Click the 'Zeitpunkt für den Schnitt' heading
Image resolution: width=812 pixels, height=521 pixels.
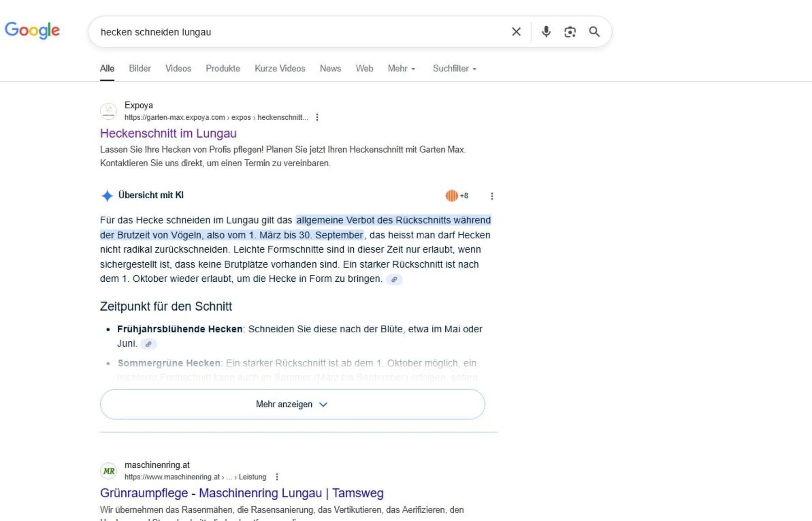[166, 307]
